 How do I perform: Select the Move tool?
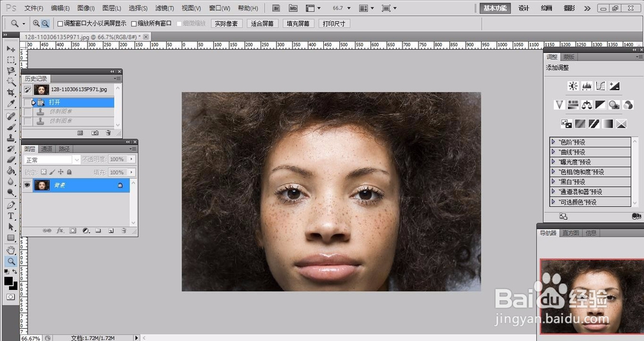pos(11,49)
